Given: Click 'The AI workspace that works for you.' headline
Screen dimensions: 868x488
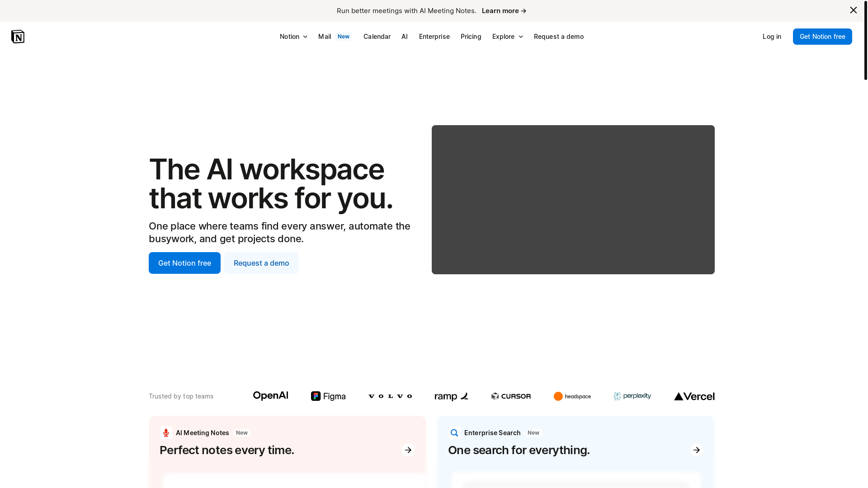Looking at the screenshot, I should pos(271,183).
